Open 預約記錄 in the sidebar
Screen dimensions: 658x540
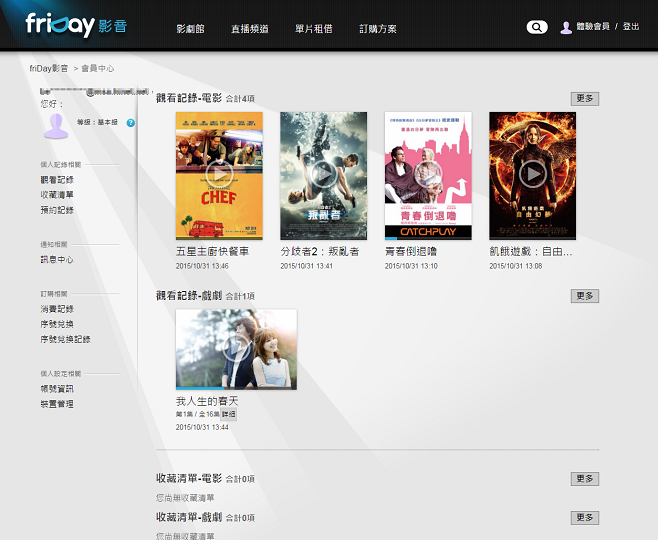57,210
